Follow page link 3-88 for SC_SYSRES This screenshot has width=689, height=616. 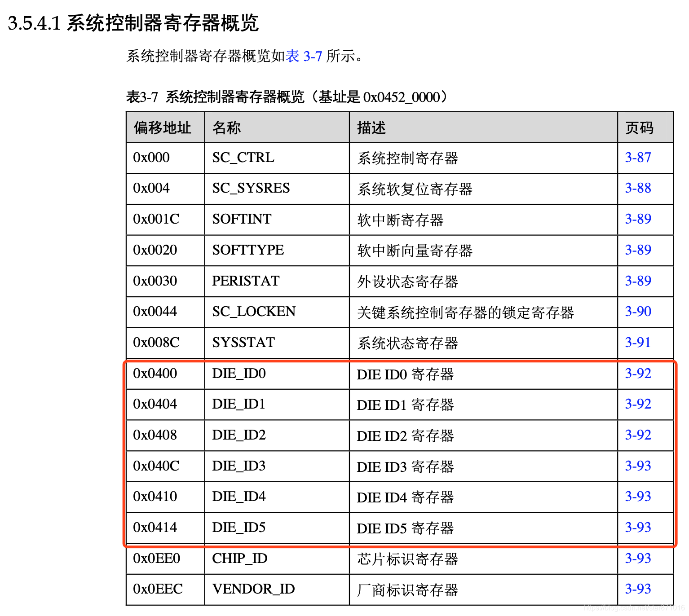(638, 188)
